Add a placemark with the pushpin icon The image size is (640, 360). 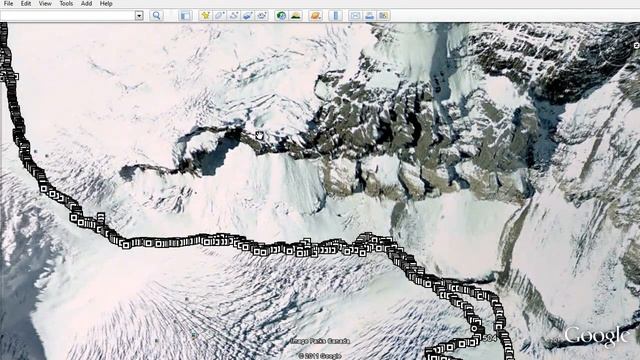click(205, 16)
